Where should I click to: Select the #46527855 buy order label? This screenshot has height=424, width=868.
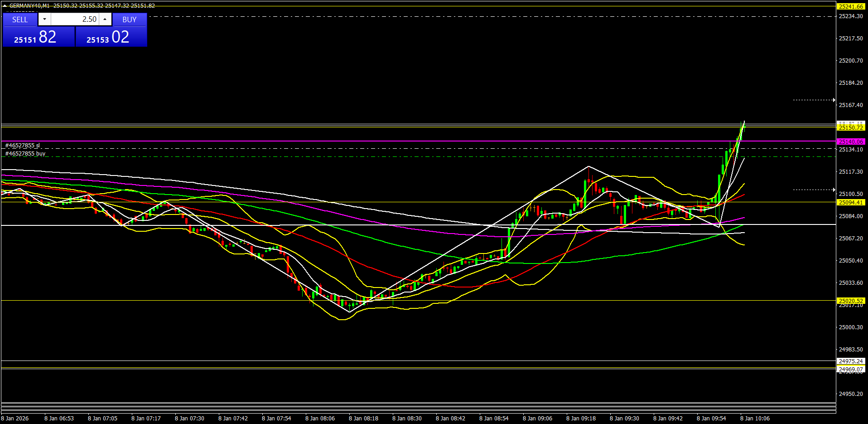click(25, 154)
